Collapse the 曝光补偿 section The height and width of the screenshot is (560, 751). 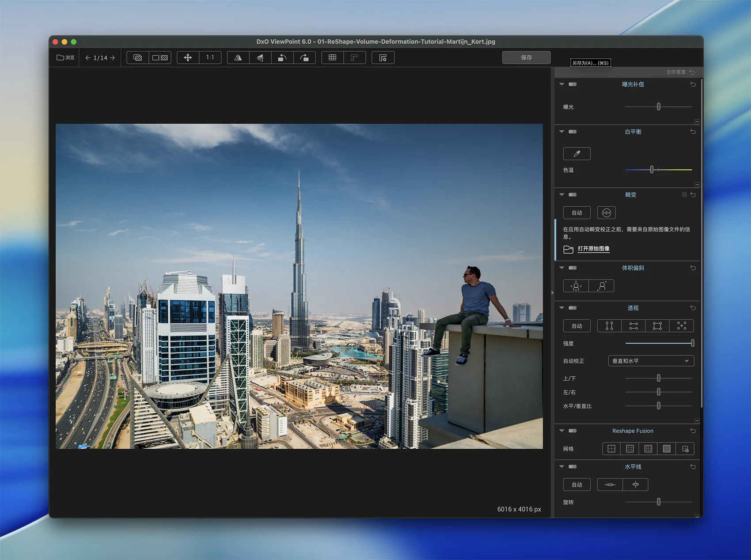(x=561, y=84)
